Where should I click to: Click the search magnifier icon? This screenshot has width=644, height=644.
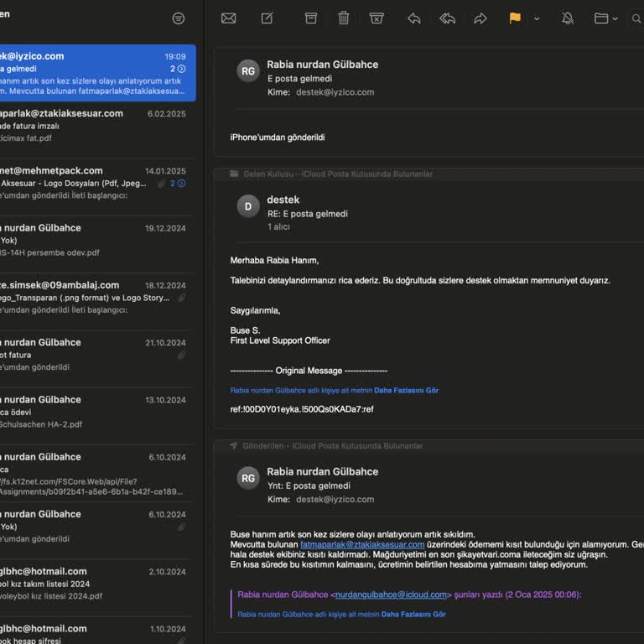(x=636, y=19)
